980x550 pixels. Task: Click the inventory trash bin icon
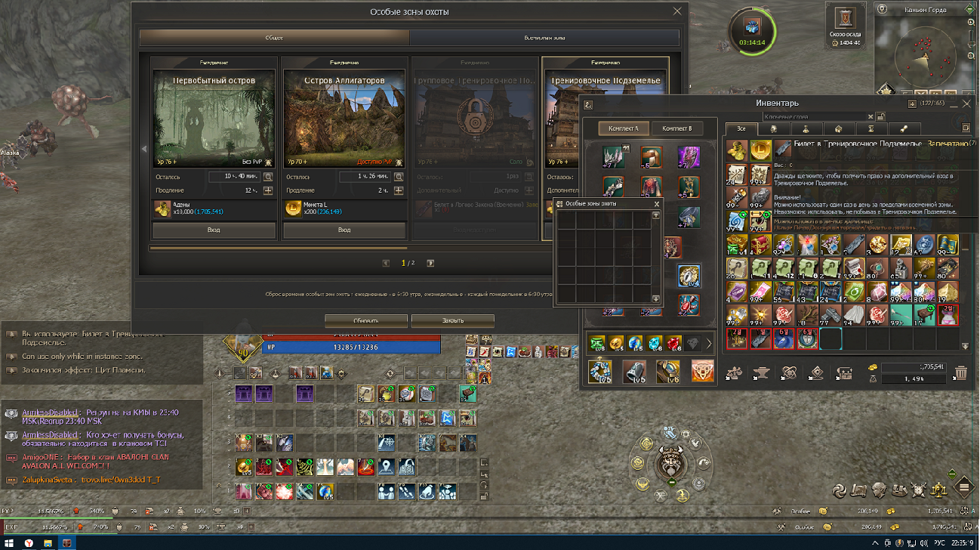click(x=960, y=372)
